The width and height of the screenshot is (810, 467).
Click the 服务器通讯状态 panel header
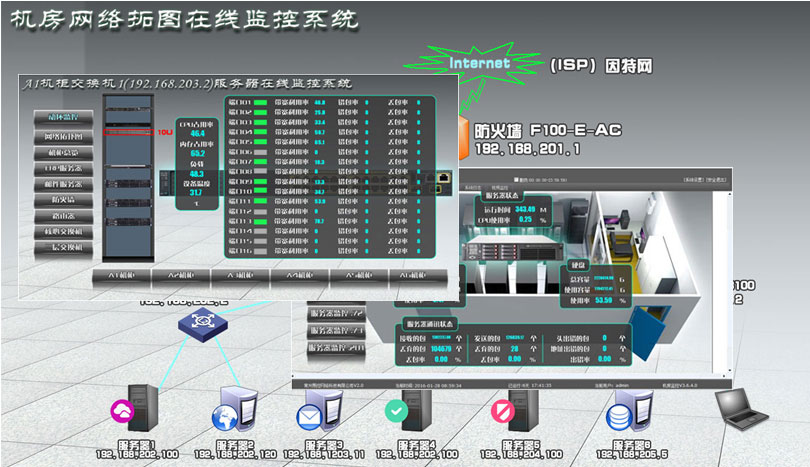tap(429, 324)
